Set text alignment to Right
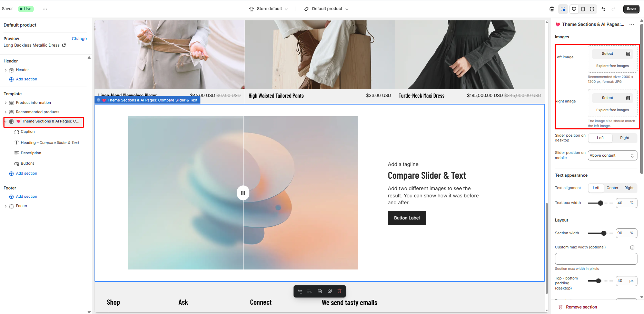644x314 pixels. [629, 188]
